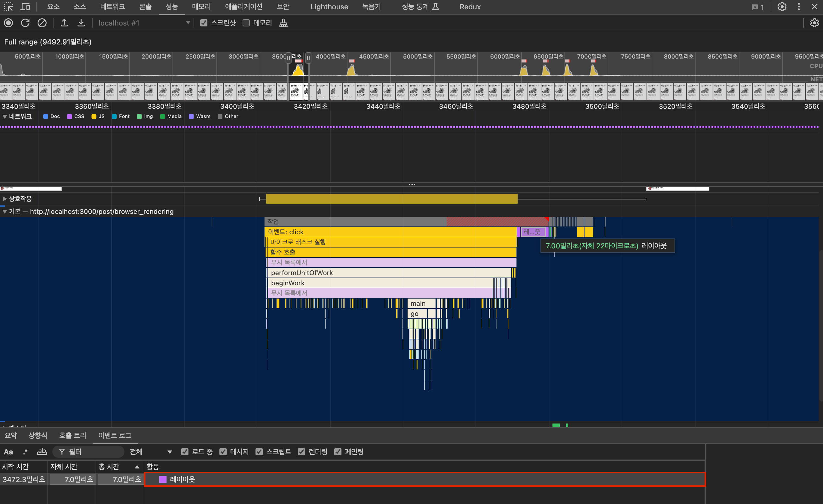Image resolution: width=823 pixels, height=504 pixels.
Task: Sort by the 총 시간 column header
Action: click(x=120, y=467)
